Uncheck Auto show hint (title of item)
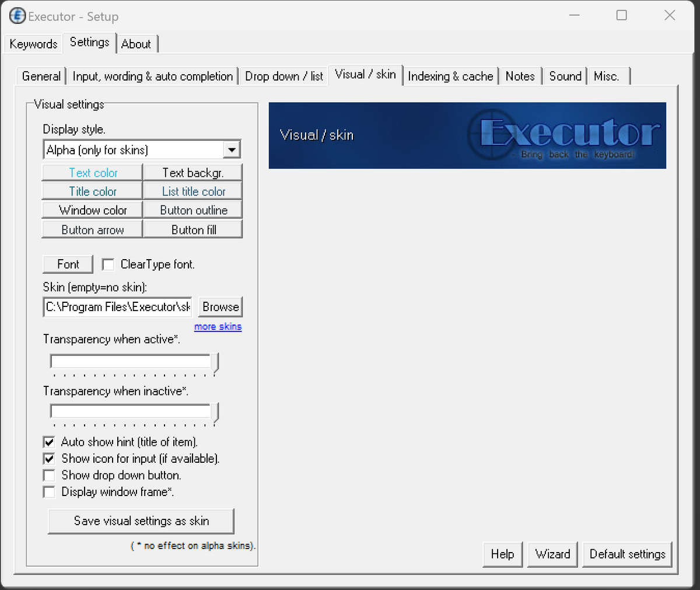The height and width of the screenshot is (590, 700). [x=50, y=442]
